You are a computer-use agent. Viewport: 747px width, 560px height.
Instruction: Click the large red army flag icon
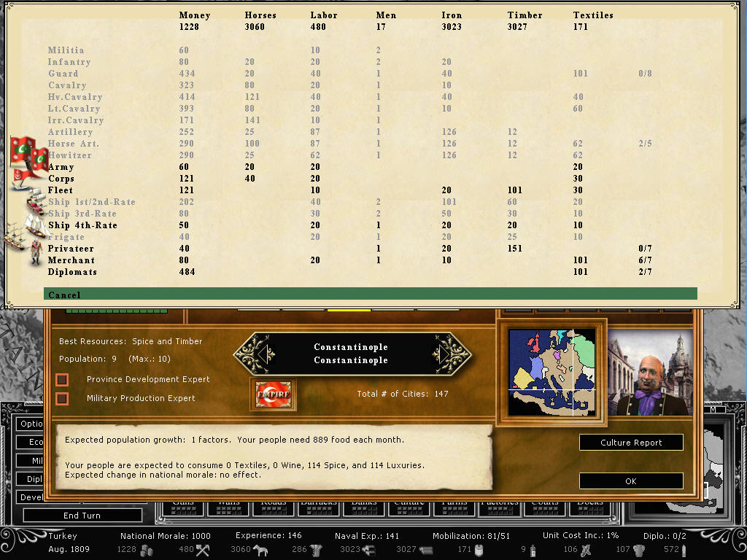pos(23,150)
